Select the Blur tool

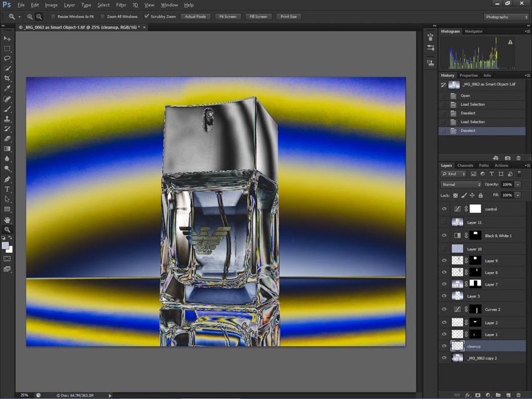7,158
